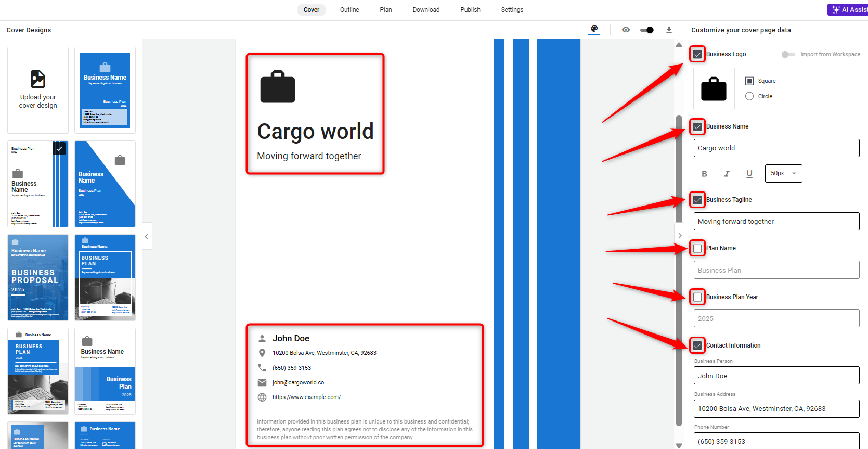The width and height of the screenshot is (868, 449).
Task: Select the Square logo shape option
Action: [x=749, y=81]
